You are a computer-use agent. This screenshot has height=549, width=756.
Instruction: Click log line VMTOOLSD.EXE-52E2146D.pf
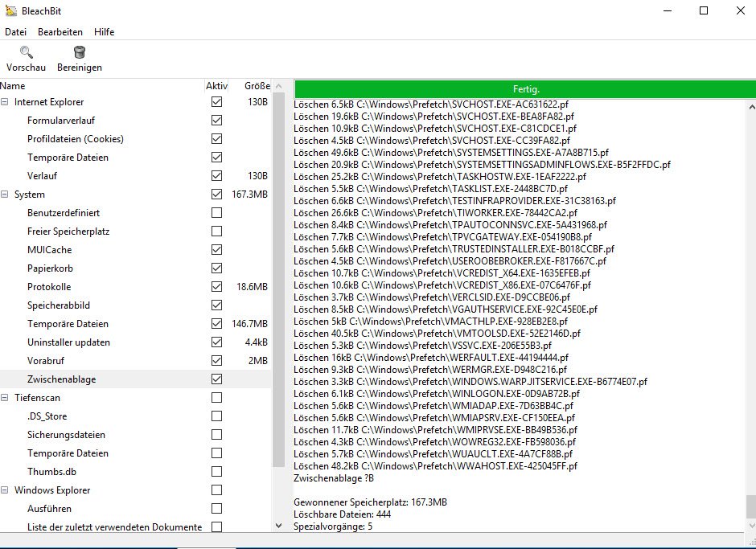point(437,334)
